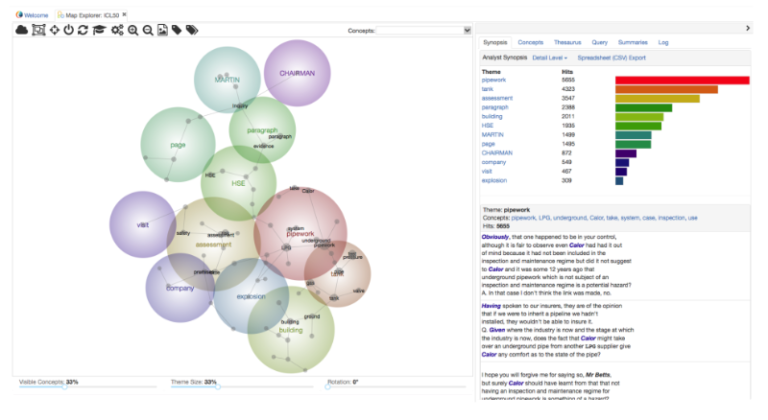Image resolution: width=768 pixels, height=420 pixels.
Task: Select the pipework theme link
Action: pyautogui.click(x=495, y=80)
